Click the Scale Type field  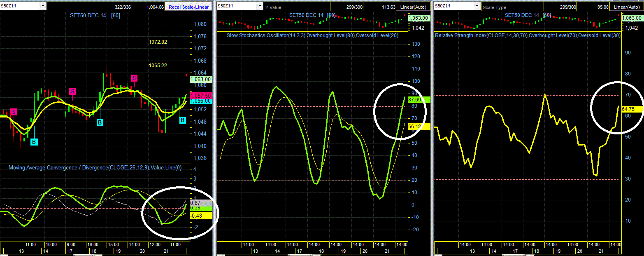(x=512, y=7)
